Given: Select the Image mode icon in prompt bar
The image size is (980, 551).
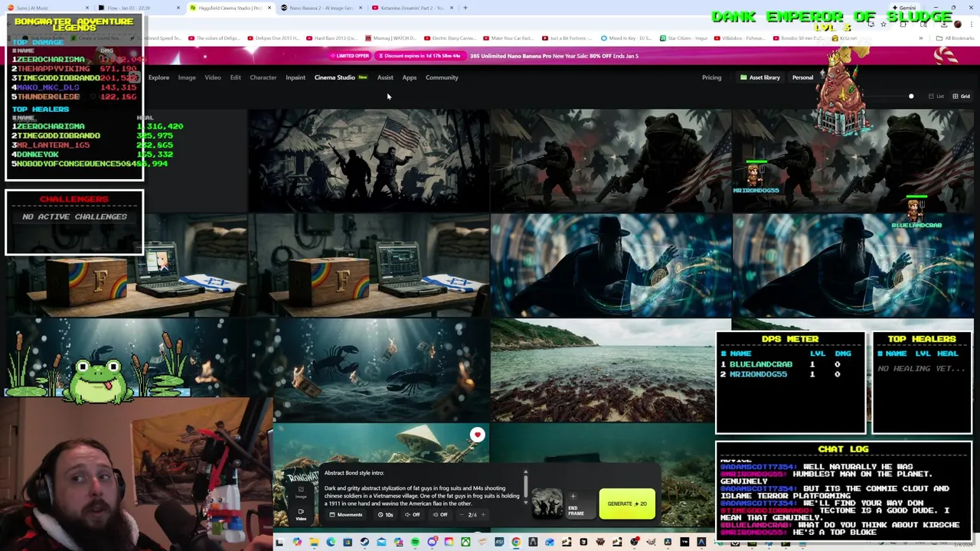Looking at the screenshot, I should point(301,493).
